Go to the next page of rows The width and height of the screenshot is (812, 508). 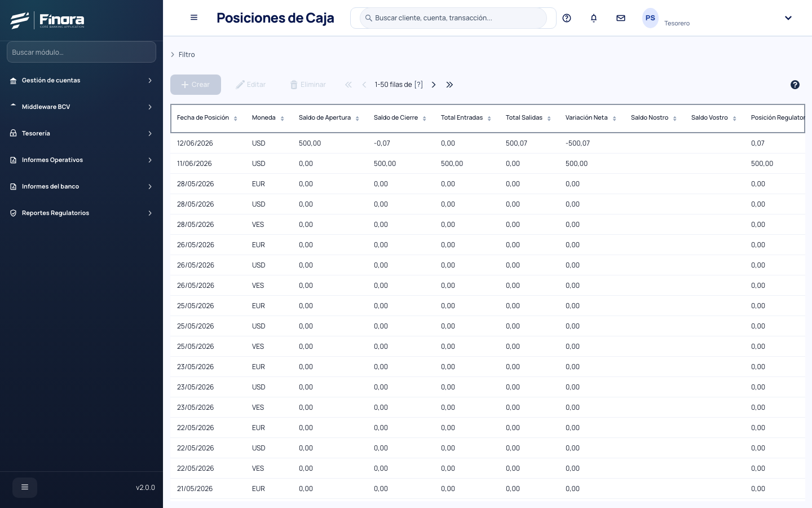pyautogui.click(x=434, y=85)
